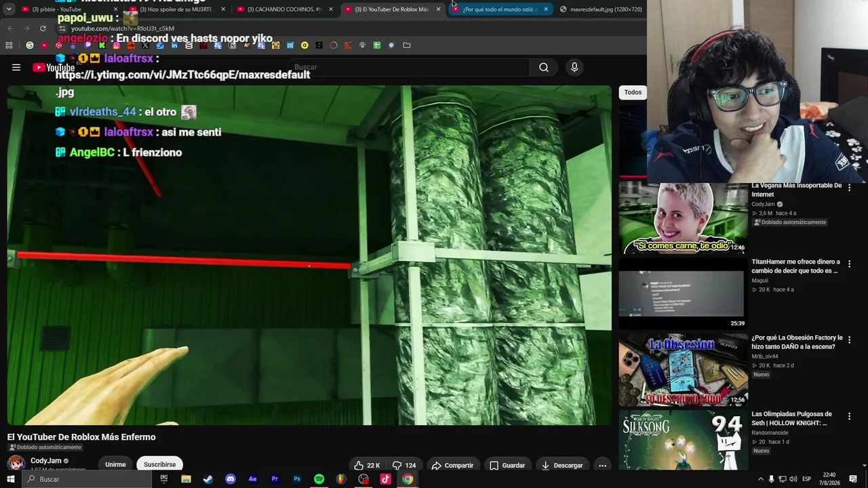Image resolution: width=868 pixels, height=488 pixels.
Task: Show hidden system tray icons
Action: pos(760,479)
